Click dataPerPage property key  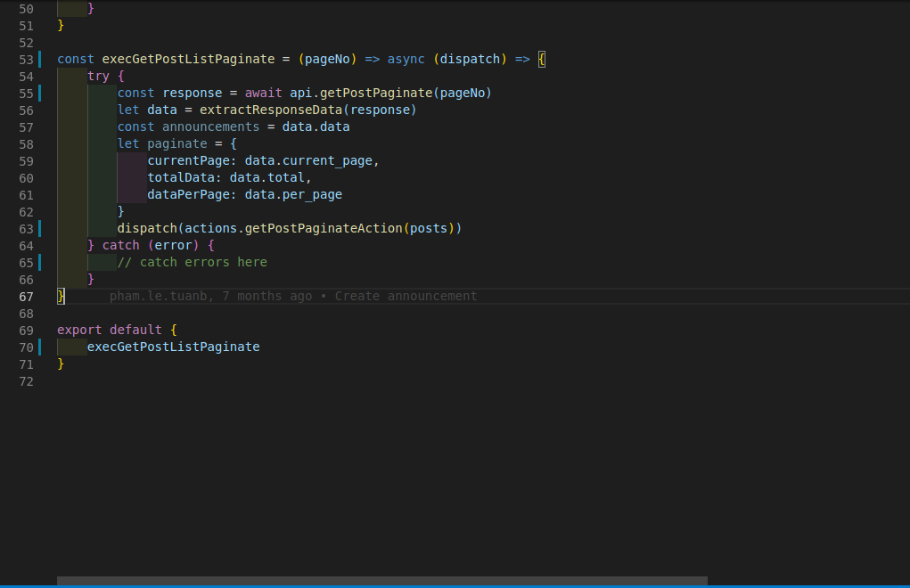pyautogui.click(x=188, y=194)
